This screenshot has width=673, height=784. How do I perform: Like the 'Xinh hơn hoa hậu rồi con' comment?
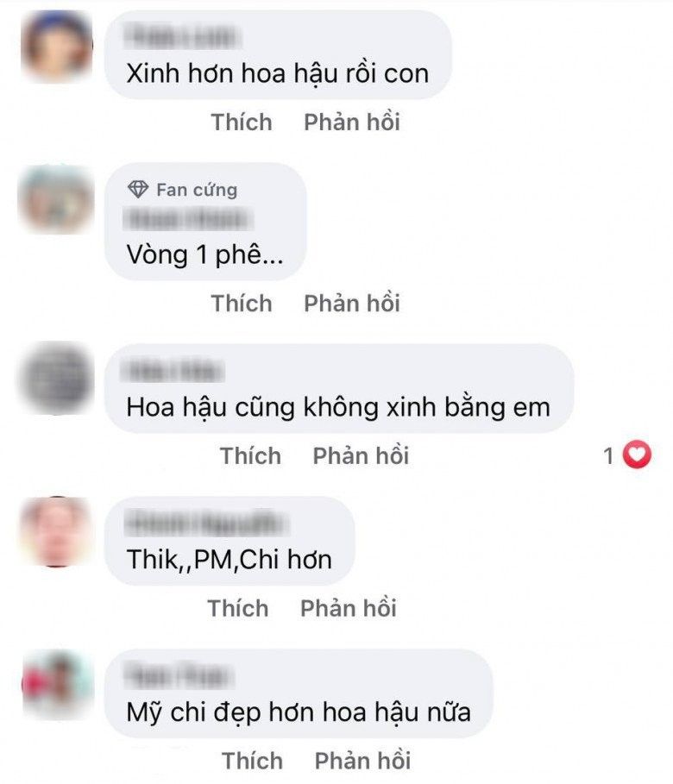click(242, 122)
